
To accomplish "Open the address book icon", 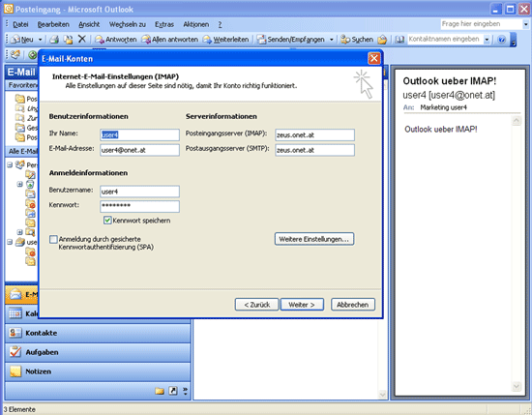I will (399, 40).
